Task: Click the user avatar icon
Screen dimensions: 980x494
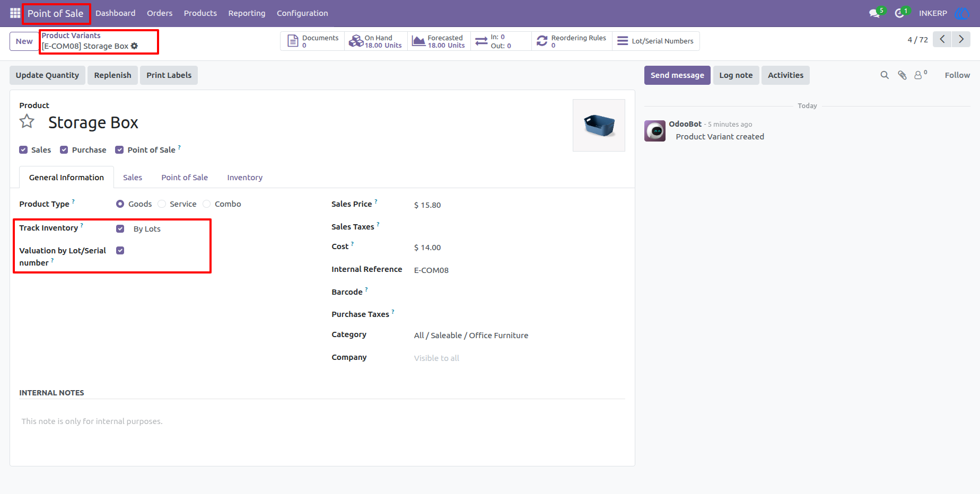Action: pyautogui.click(x=962, y=13)
